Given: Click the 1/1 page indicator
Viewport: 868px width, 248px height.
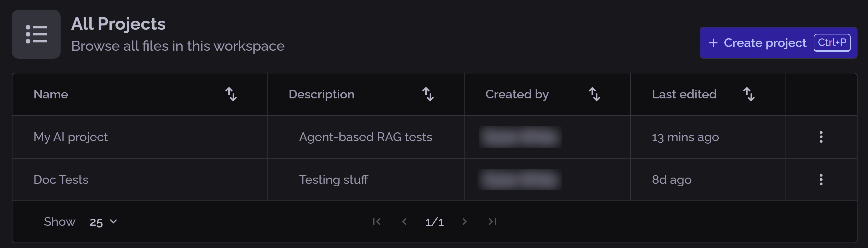Looking at the screenshot, I should [x=434, y=222].
